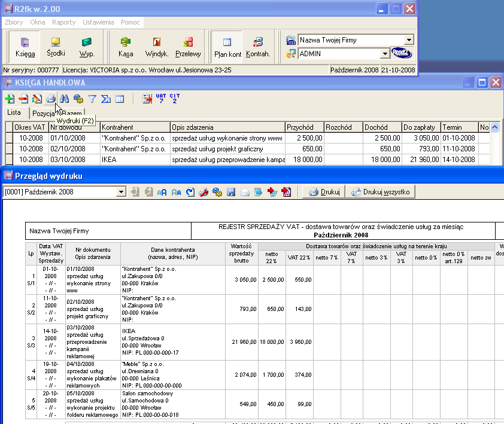Select row checkbox for IKEA entry

[x=9, y=160]
